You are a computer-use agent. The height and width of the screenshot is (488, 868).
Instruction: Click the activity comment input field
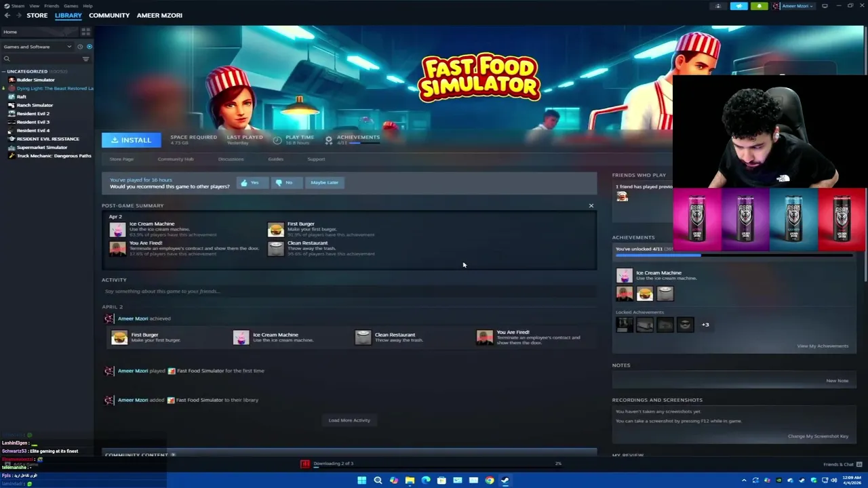tap(349, 291)
